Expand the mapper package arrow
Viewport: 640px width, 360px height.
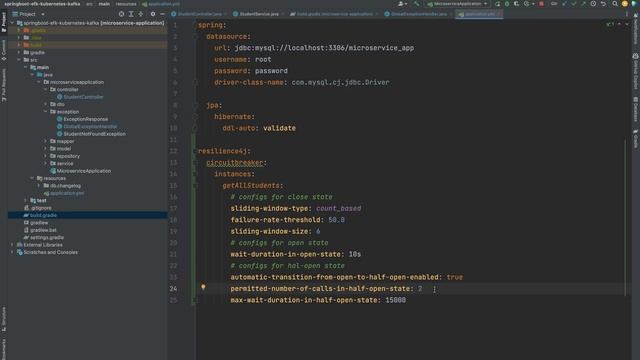click(x=46, y=141)
